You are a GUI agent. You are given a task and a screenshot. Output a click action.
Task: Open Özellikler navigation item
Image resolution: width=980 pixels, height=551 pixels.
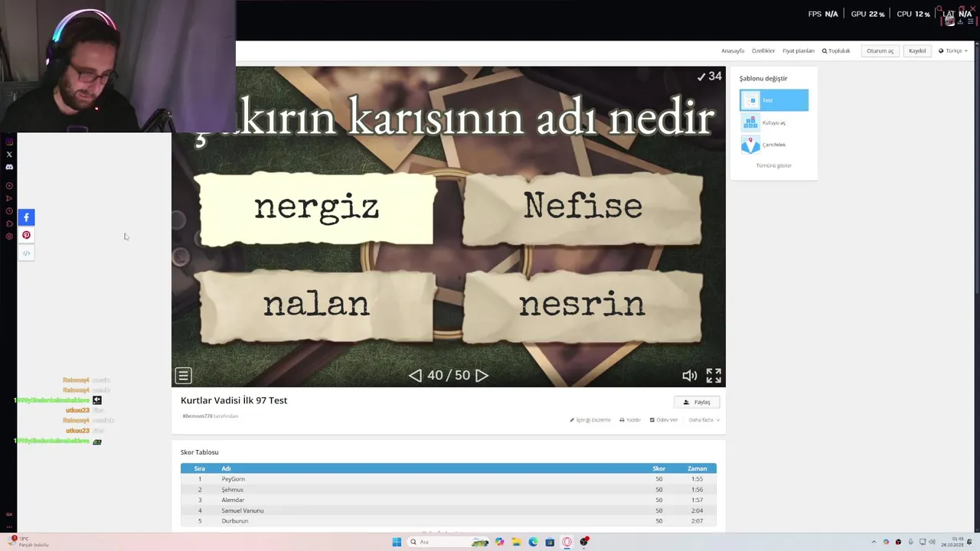(x=763, y=51)
